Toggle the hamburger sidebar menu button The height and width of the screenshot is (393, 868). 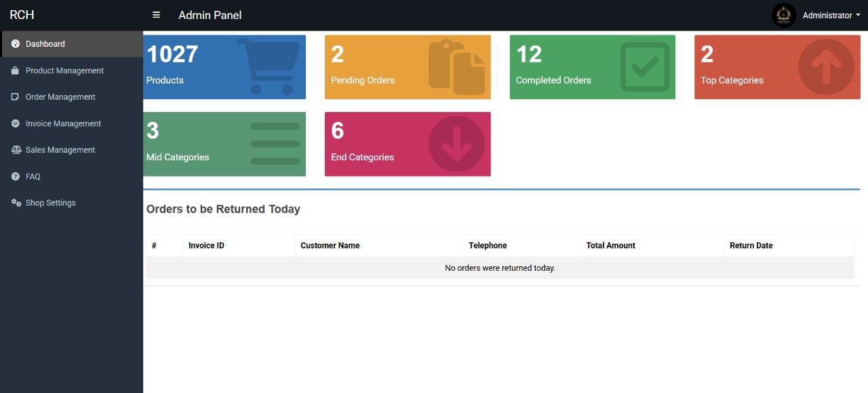(x=156, y=15)
